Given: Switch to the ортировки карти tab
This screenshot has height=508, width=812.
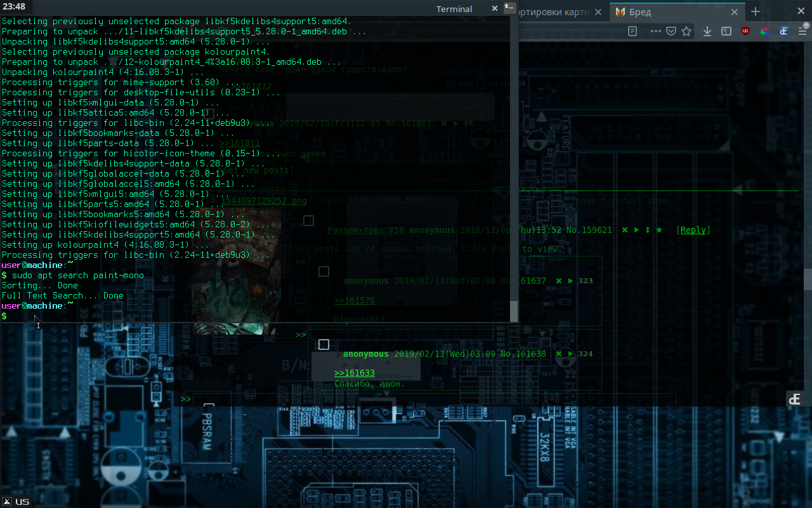Looking at the screenshot, I should coord(558,12).
